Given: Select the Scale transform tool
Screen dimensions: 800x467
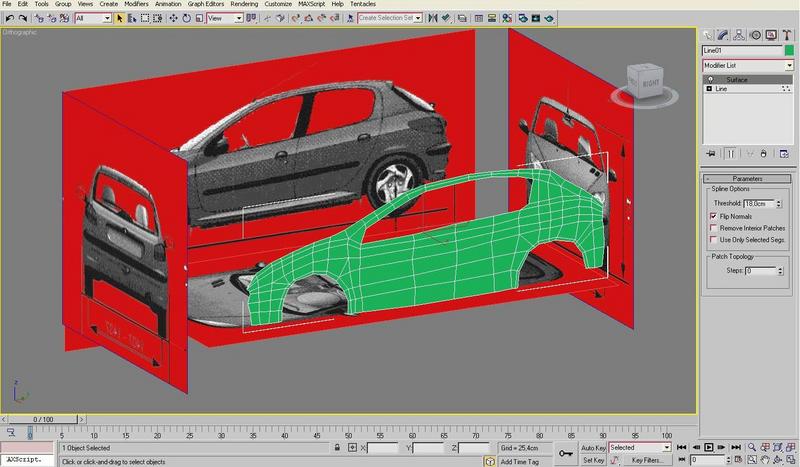Looking at the screenshot, I should [x=199, y=18].
